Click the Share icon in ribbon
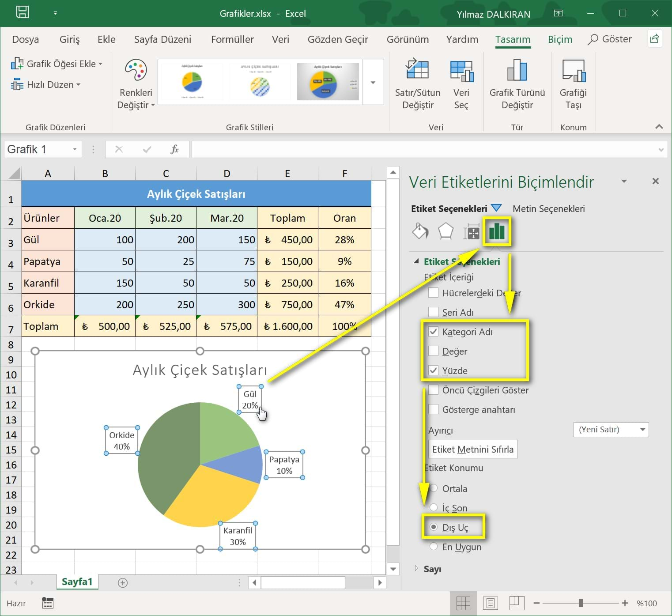The height and width of the screenshot is (616, 672). (654, 39)
